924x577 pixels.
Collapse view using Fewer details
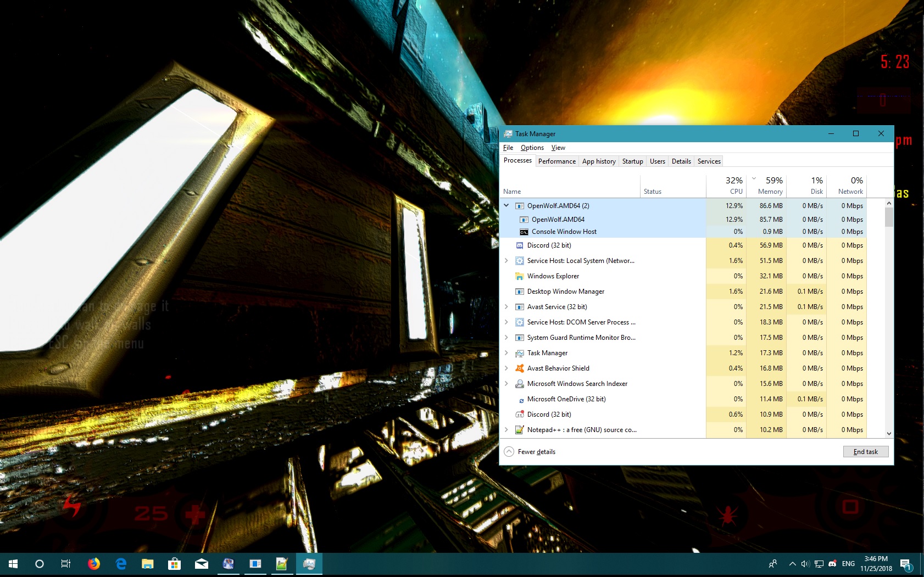pos(530,452)
